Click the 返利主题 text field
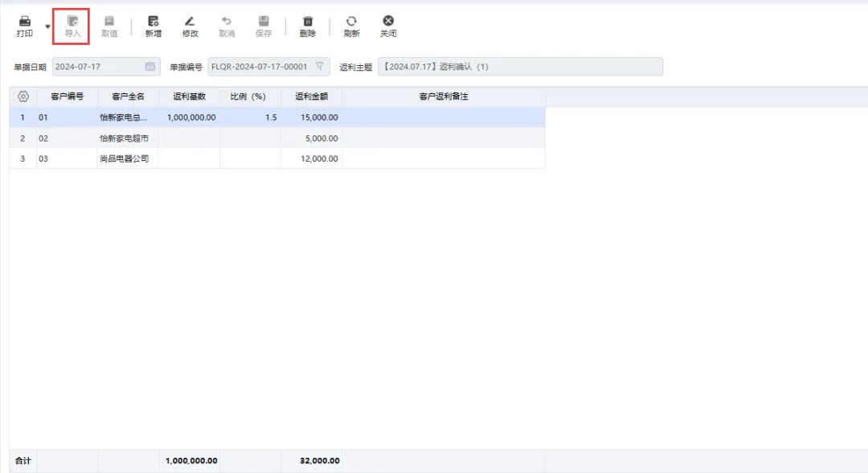The height and width of the screenshot is (473, 868). click(520, 67)
